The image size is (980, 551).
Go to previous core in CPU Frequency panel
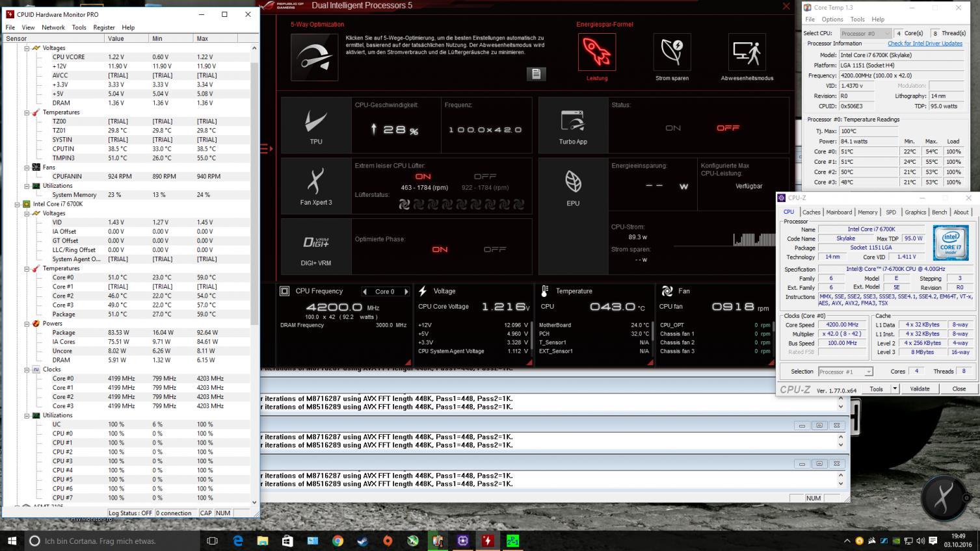point(365,292)
